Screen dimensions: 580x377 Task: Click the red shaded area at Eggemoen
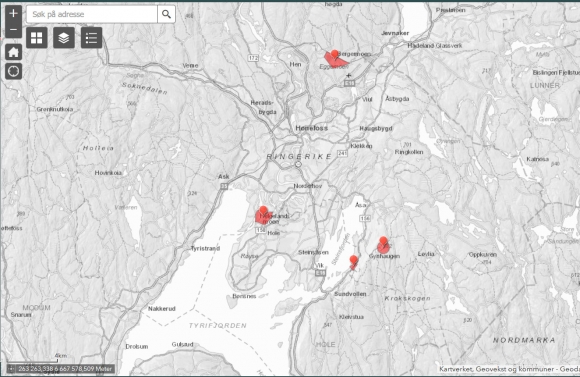tap(336, 61)
